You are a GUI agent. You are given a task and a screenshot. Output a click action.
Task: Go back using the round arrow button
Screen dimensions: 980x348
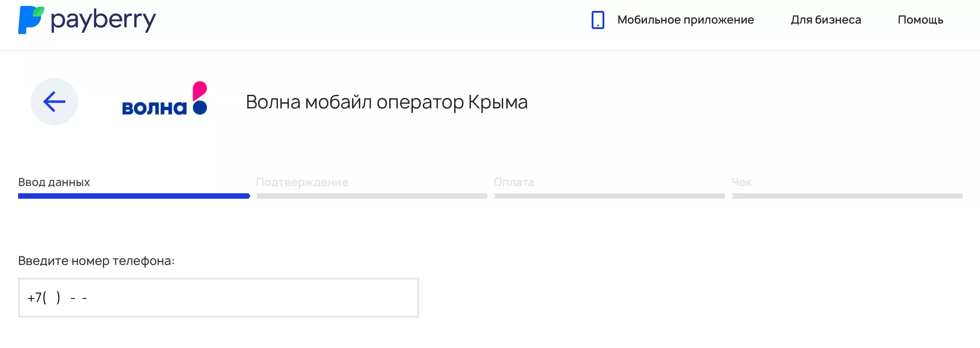[x=54, y=102]
